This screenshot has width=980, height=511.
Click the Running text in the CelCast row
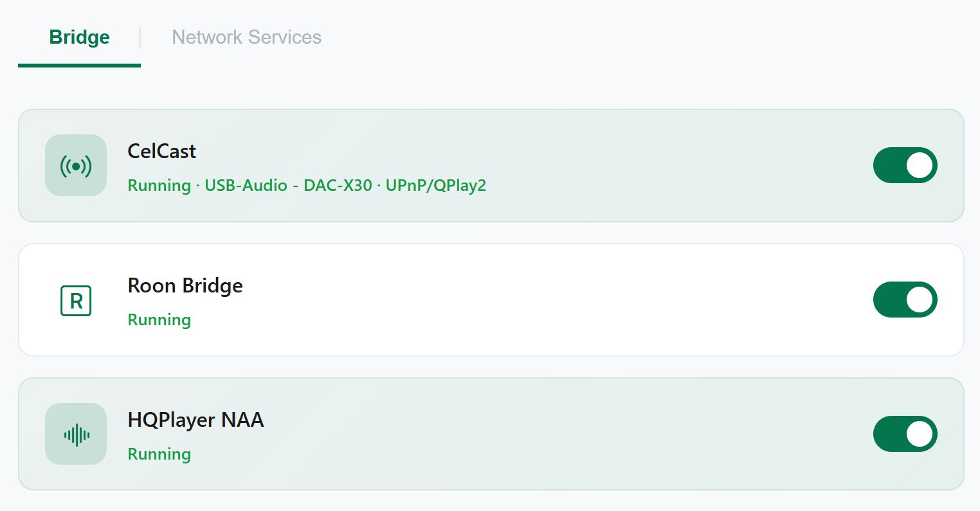coord(159,186)
